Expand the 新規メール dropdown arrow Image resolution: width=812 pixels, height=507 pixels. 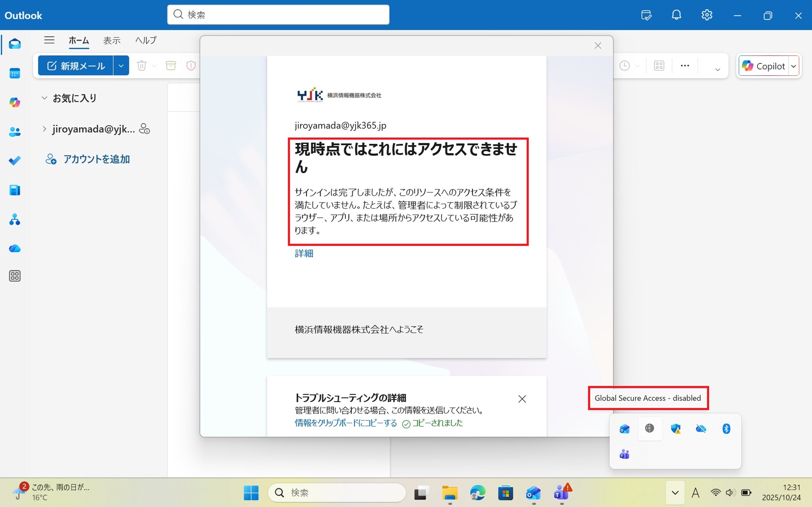(121, 66)
